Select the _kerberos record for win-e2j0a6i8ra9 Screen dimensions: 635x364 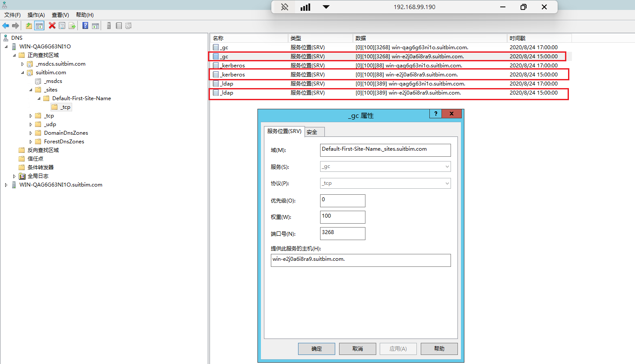[x=233, y=75]
